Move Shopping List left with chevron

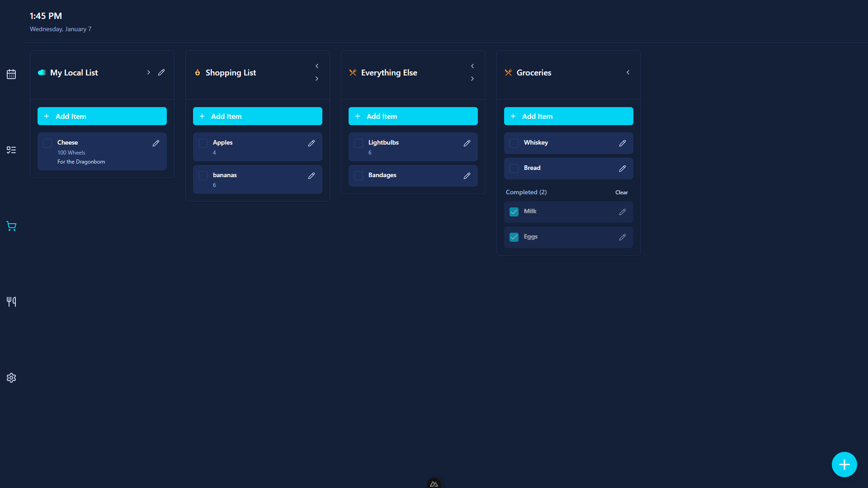click(x=317, y=66)
